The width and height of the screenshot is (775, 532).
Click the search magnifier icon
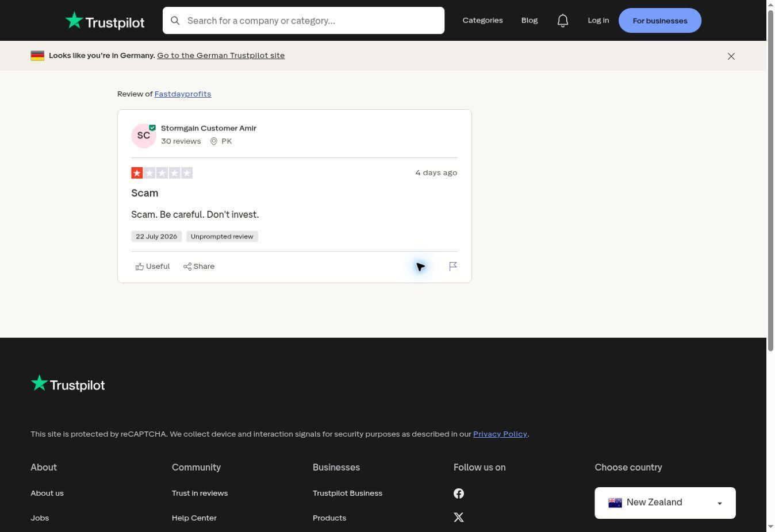coord(175,21)
